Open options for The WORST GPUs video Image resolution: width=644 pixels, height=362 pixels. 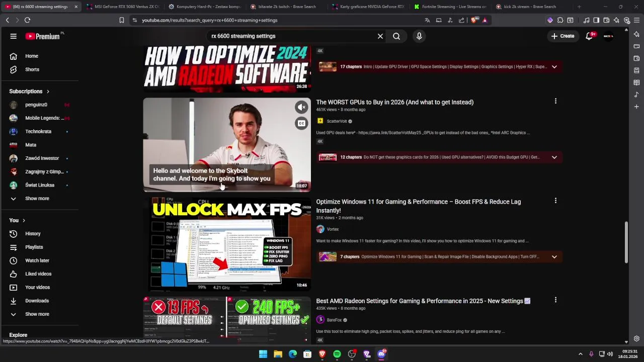point(555,101)
